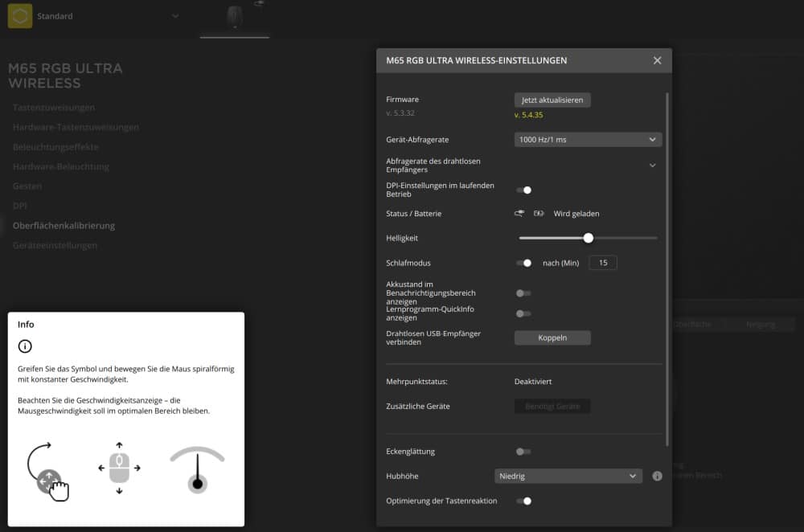Click the speed gauge indicator icon
Viewport: 804px width, 532px height.
(197, 470)
